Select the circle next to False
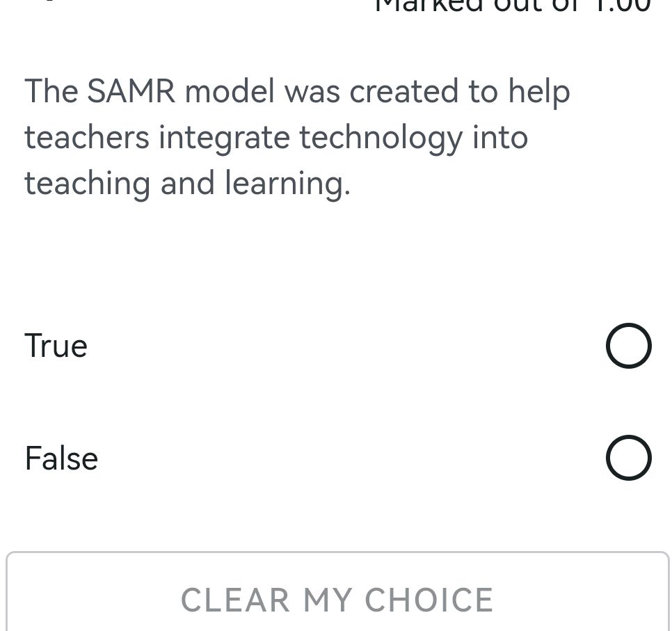The width and height of the screenshot is (672, 631). (x=628, y=458)
